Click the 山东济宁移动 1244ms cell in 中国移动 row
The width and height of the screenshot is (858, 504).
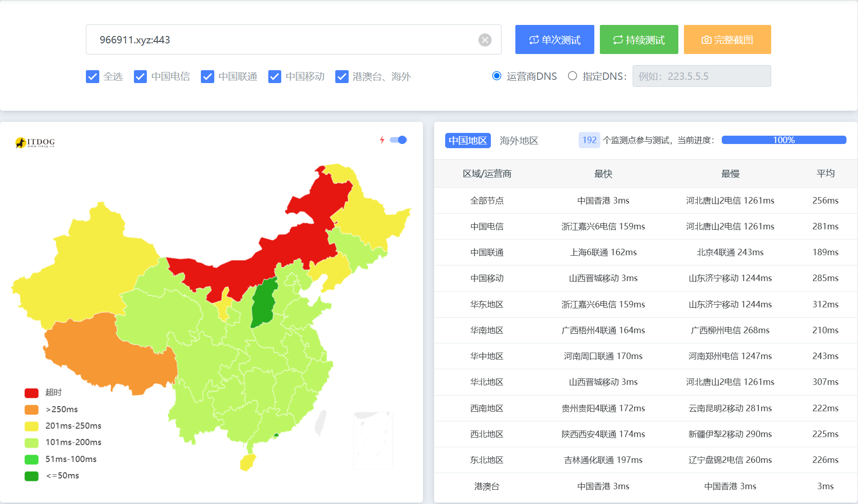pyautogui.click(x=730, y=278)
